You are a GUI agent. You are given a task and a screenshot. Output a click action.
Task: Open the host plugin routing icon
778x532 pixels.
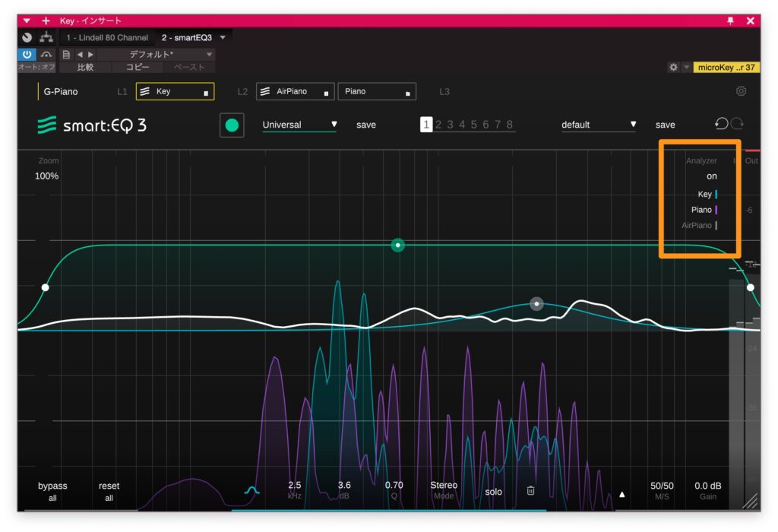[46, 37]
